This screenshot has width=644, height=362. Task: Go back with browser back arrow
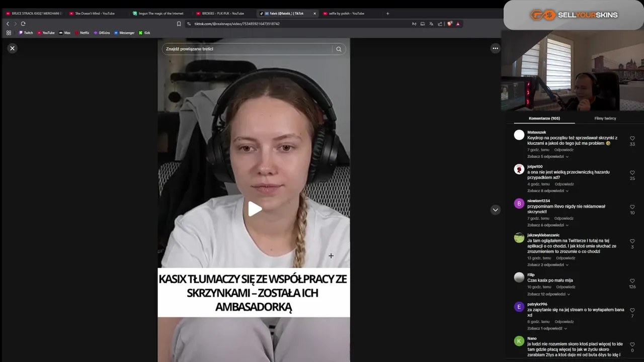pyautogui.click(x=8, y=24)
